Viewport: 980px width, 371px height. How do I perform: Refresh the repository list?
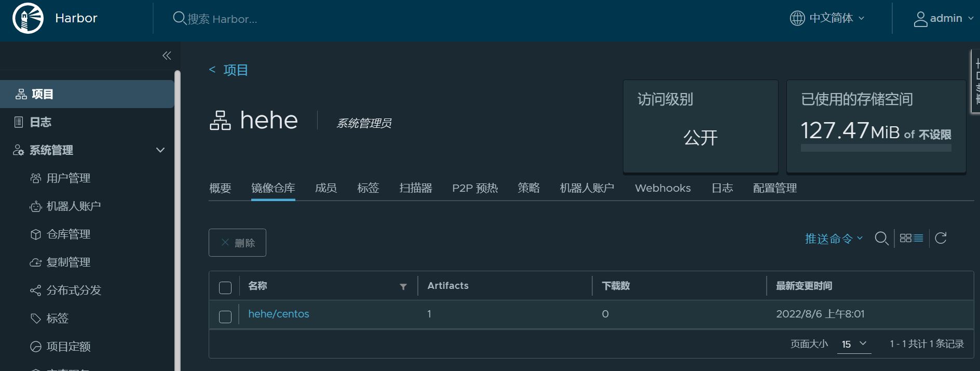(941, 238)
